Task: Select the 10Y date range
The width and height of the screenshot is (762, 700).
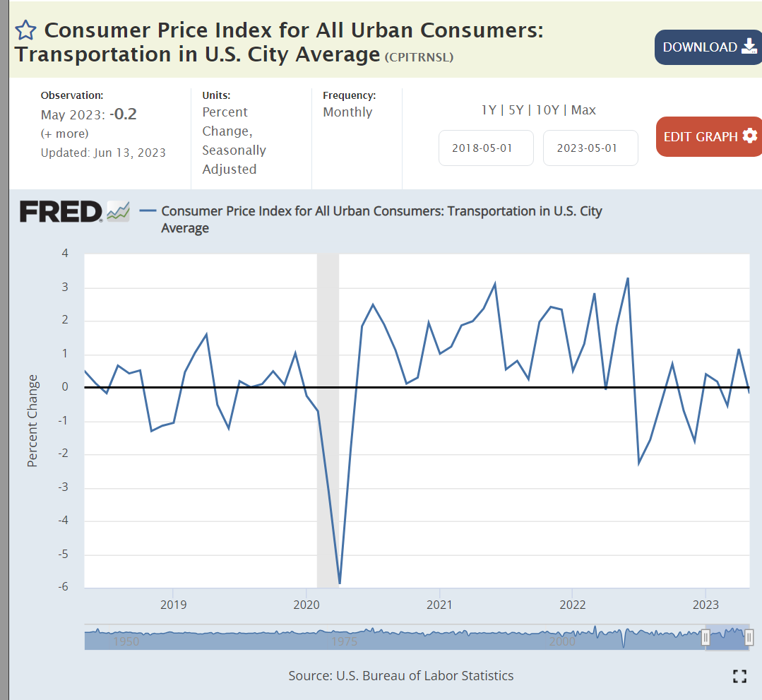Action: [547, 110]
